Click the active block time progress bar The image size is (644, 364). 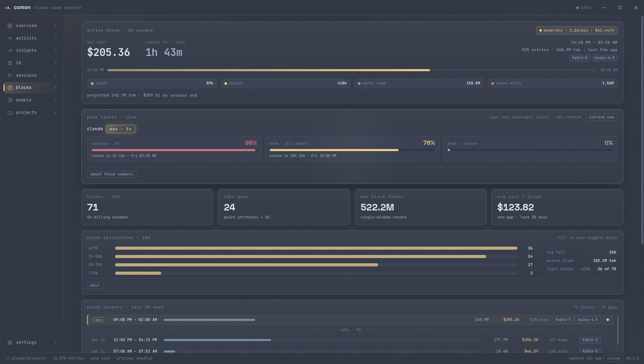(352, 70)
